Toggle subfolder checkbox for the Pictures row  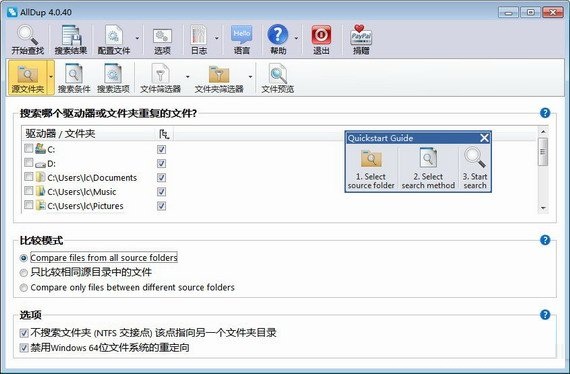(x=161, y=206)
